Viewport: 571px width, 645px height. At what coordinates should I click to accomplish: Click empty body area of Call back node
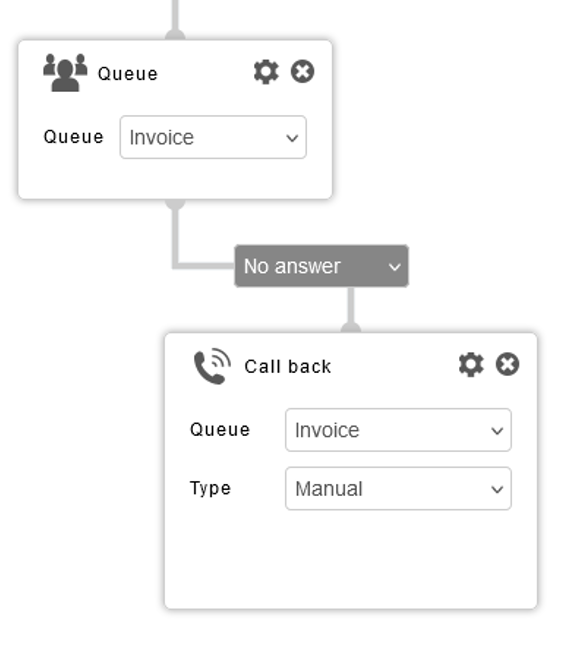[351, 559]
